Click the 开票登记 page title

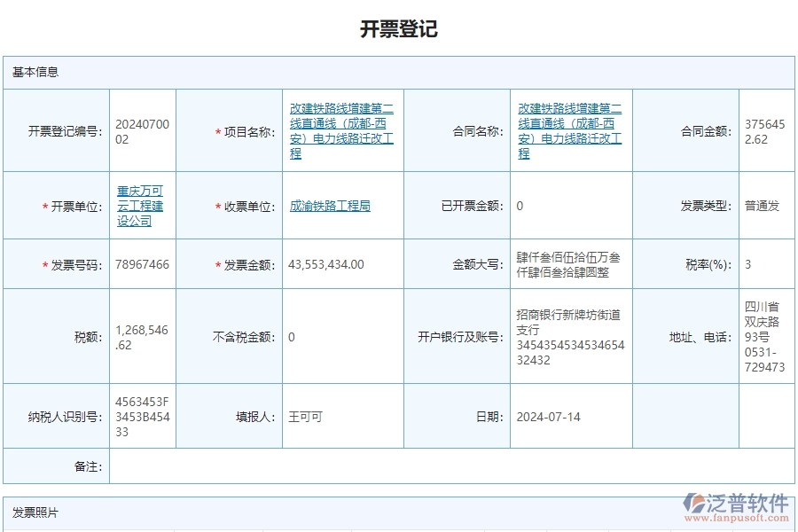398,28
